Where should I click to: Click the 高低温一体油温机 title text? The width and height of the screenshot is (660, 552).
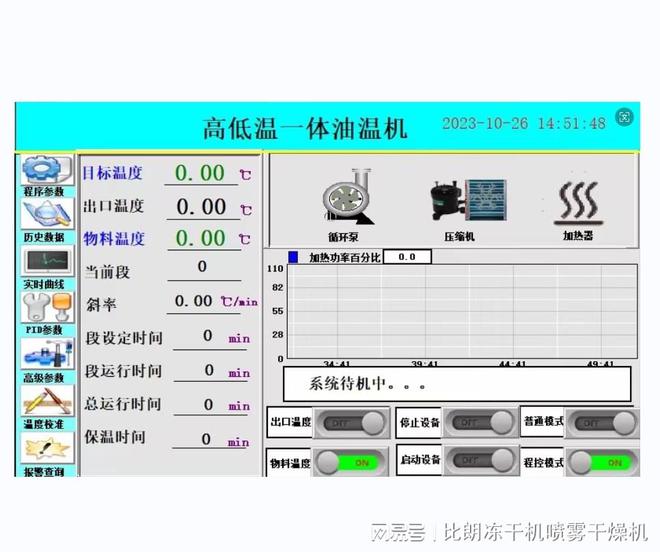click(305, 128)
